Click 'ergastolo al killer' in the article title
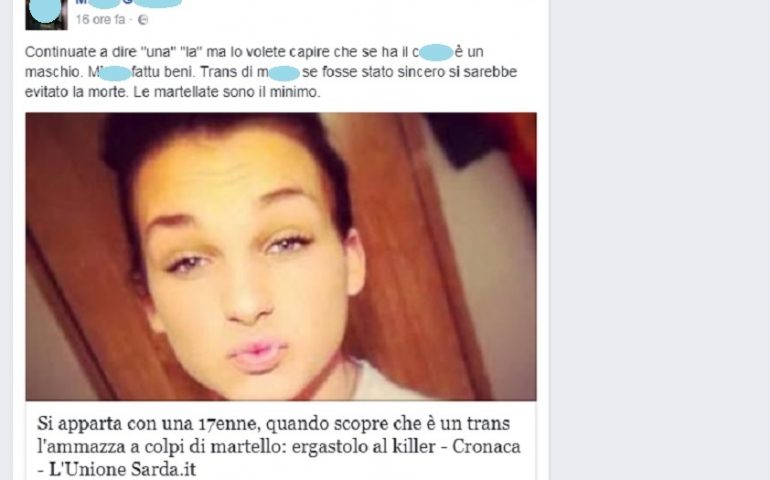The image size is (770, 480). click(363, 446)
